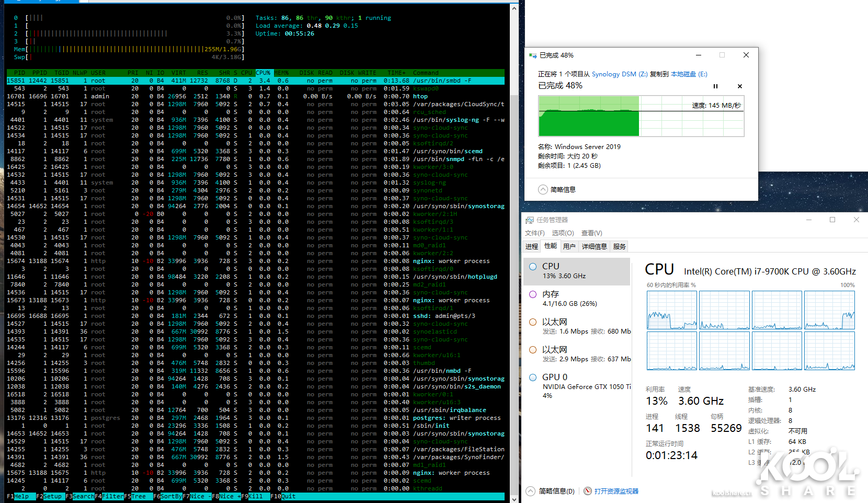Select the postgres: writer process row
The image size is (868, 503).
(x=256, y=418)
